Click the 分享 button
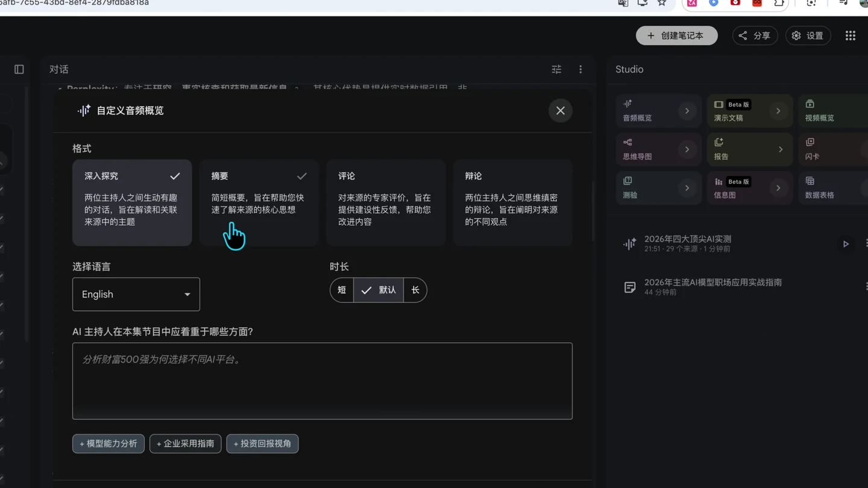Screen dimensions: 868x488 tap(755, 36)
